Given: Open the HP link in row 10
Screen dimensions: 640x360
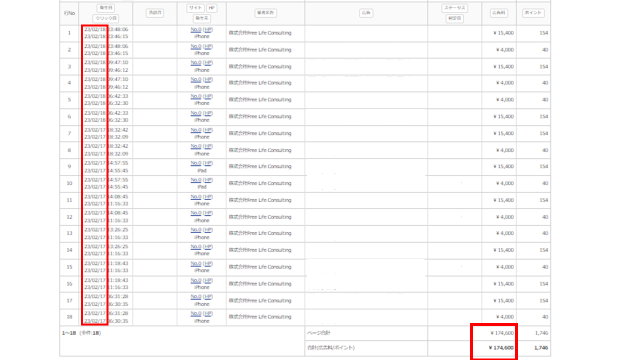Looking at the screenshot, I should [x=208, y=180].
